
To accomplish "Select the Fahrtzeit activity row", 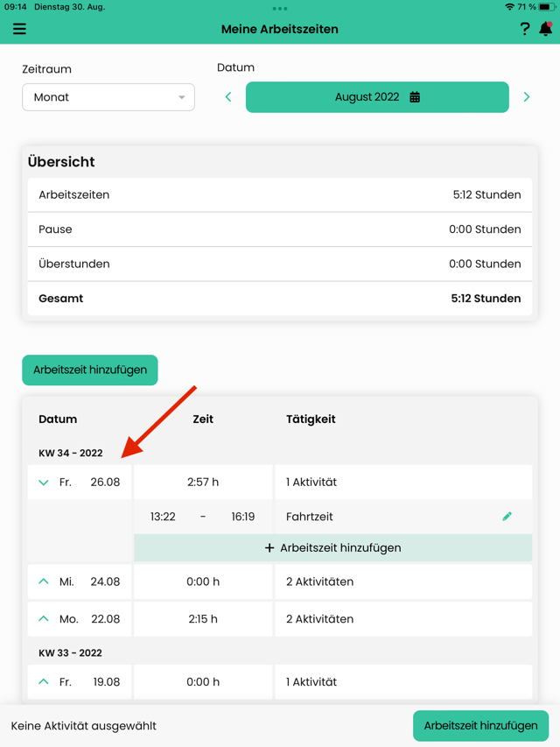I will pyautogui.click(x=403, y=517).
